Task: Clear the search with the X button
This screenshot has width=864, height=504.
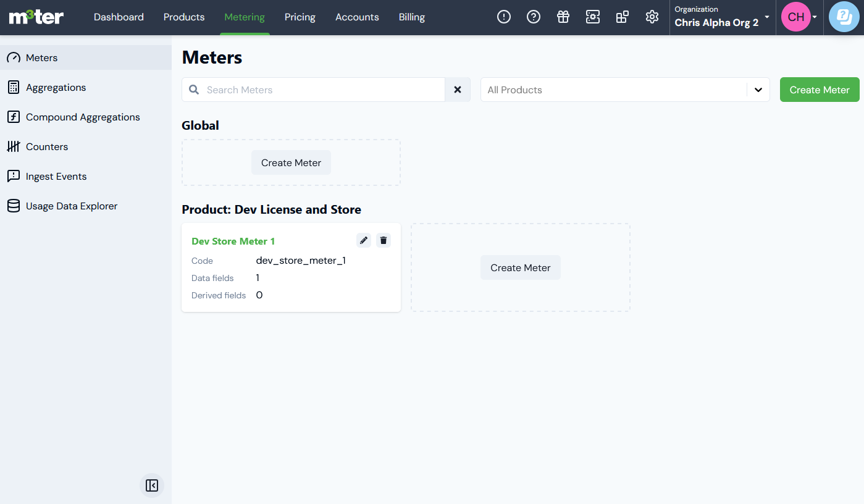Action: [x=458, y=90]
